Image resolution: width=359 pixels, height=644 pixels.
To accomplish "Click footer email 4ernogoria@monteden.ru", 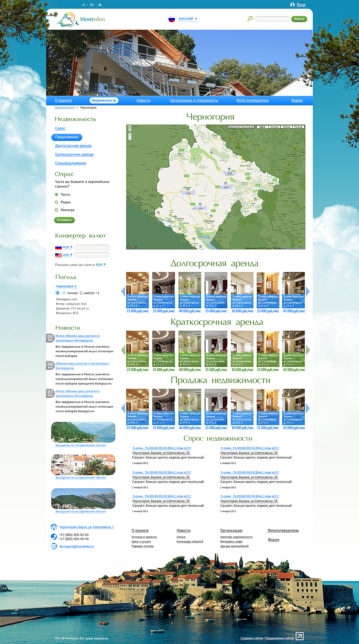I will click(77, 546).
